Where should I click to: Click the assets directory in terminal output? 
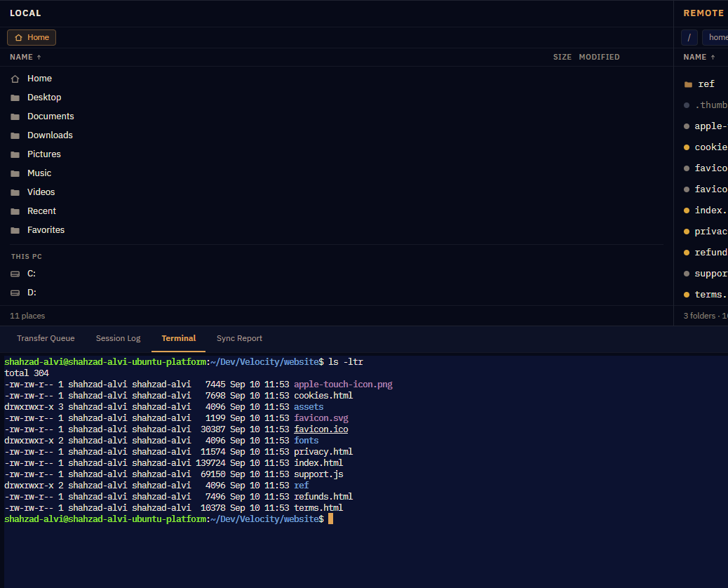click(309, 407)
